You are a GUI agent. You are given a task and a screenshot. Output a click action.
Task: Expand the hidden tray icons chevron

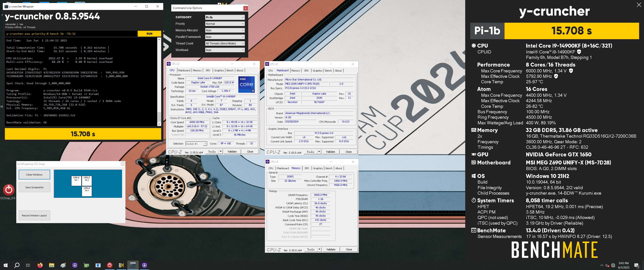click(602, 265)
